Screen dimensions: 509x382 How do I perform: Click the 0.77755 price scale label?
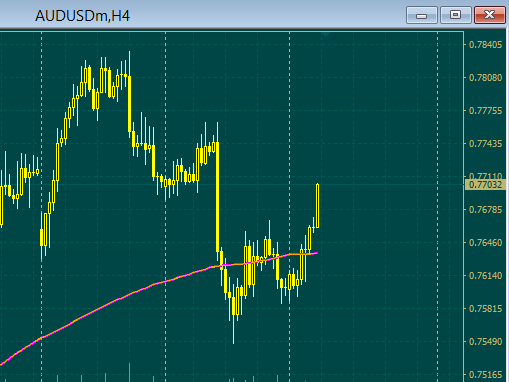(x=485, y=111)
